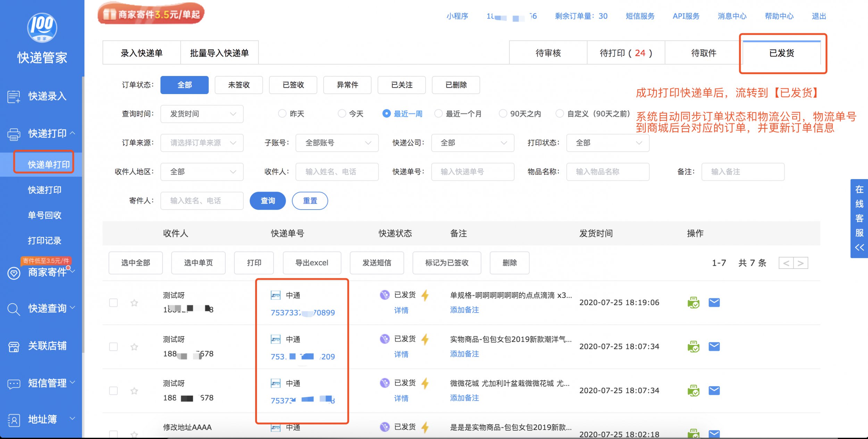Image resolution: width=868 pixels, height=439 pixels.
Task: Select the 今天 time radio
Action: [342, 114]
